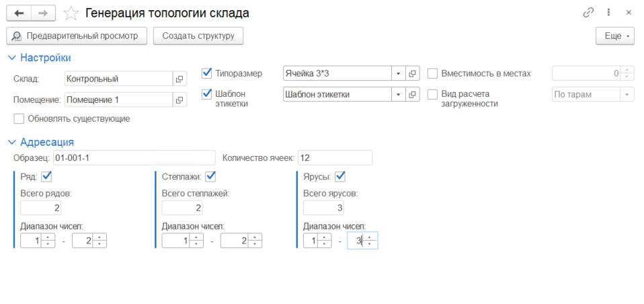644x304 pixels.
Task: Open the Еще menu
Action: [x=615, y=36]
